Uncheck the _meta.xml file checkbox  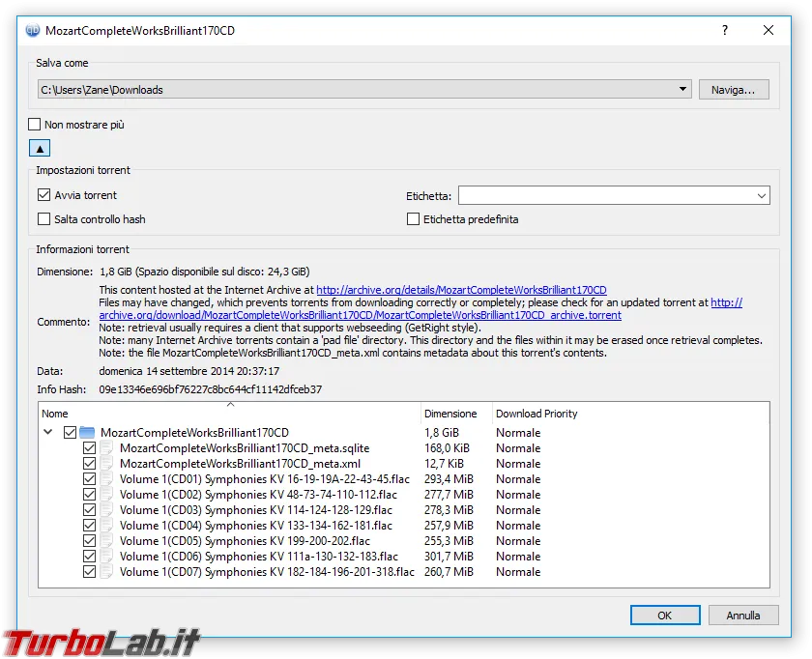coord(89,463)
